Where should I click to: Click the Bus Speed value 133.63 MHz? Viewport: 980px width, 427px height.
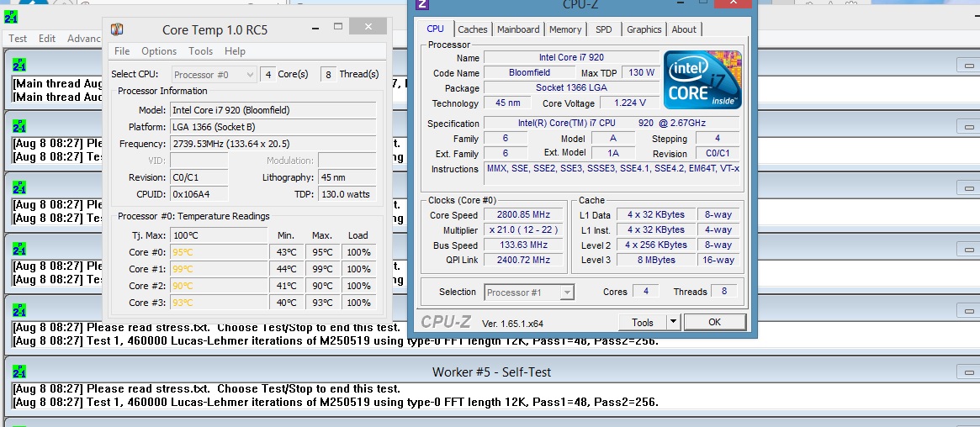pyautogui.click(x=523, y=245)
